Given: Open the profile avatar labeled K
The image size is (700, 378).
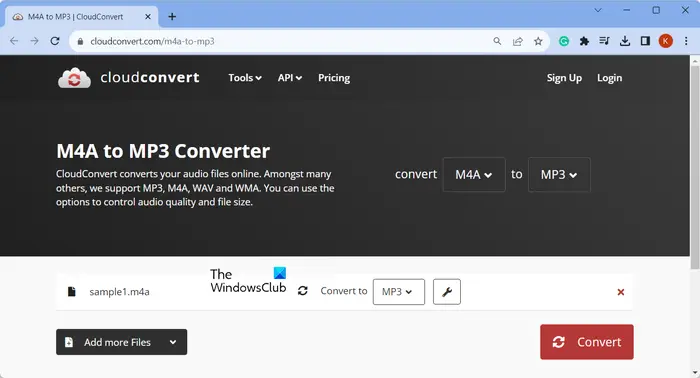Looking at the screenshot, I should pos(666,41).
